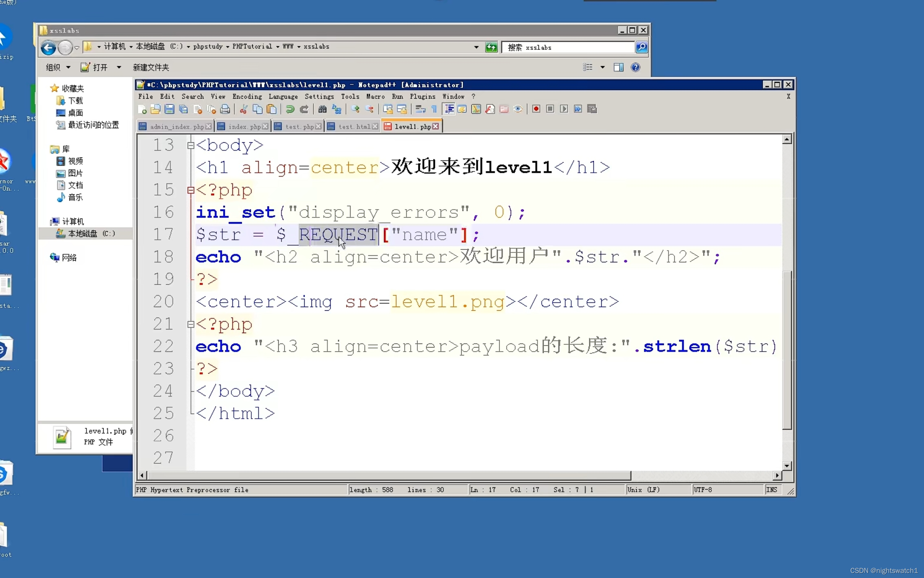Open Find with the binoculars icon

click(x=323, y=109)
